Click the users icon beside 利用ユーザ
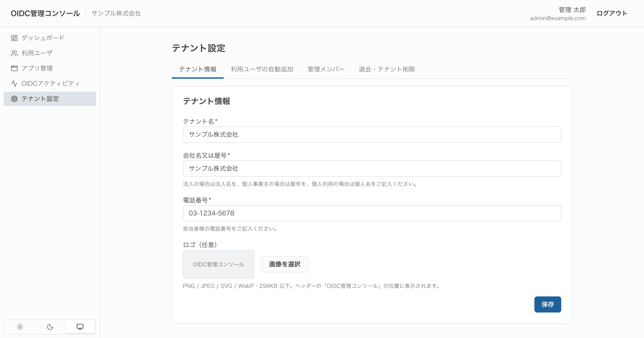This screenshot has height=338, width=644. point(14,53)
